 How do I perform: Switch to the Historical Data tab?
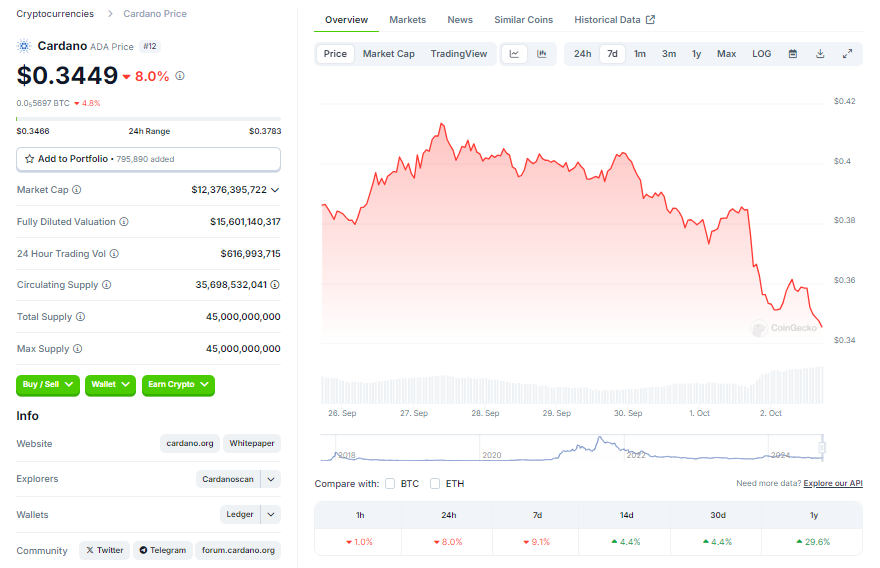point(614,20)
